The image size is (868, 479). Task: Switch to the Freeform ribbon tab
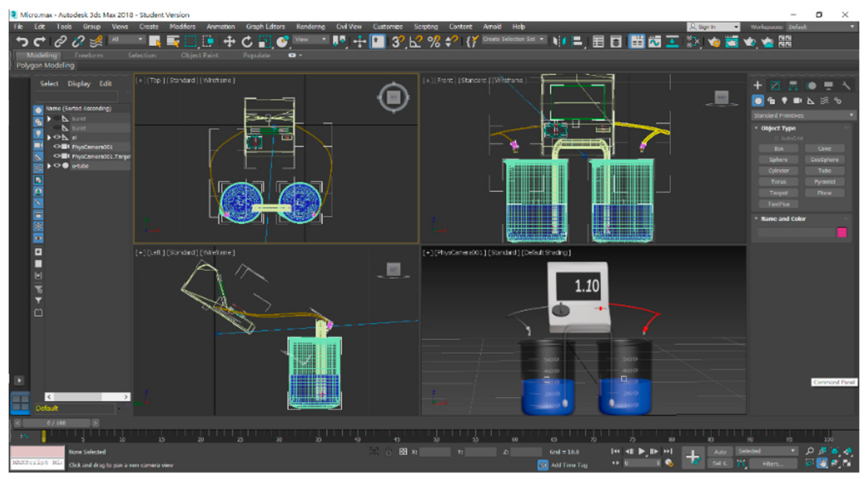[88, 55]
